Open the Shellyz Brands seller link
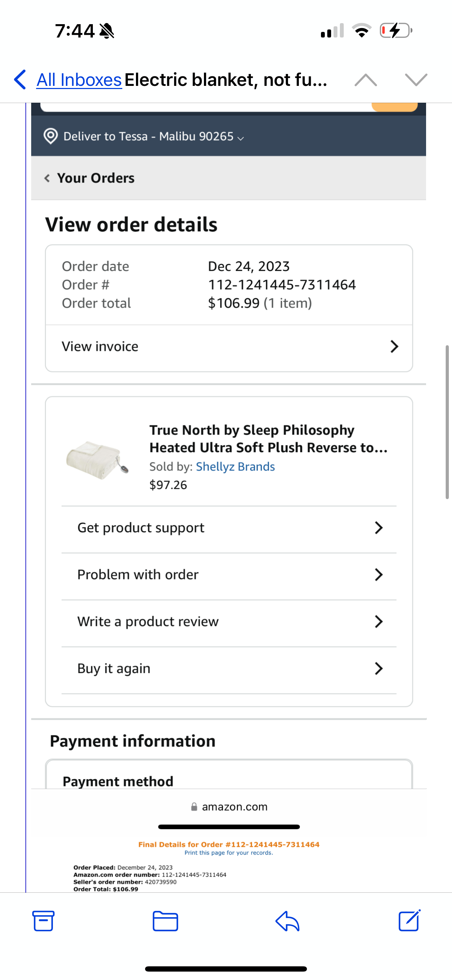Image resolution: width=452 pixels, height=980 pixels. tap(235, 467)
